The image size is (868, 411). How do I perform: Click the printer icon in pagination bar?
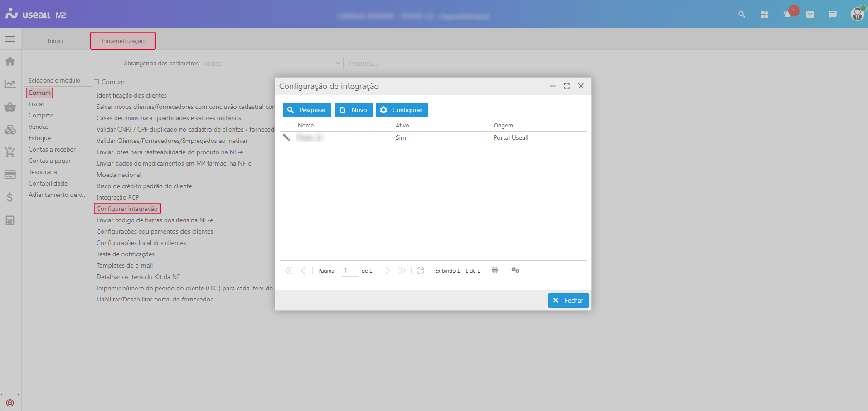495,270
